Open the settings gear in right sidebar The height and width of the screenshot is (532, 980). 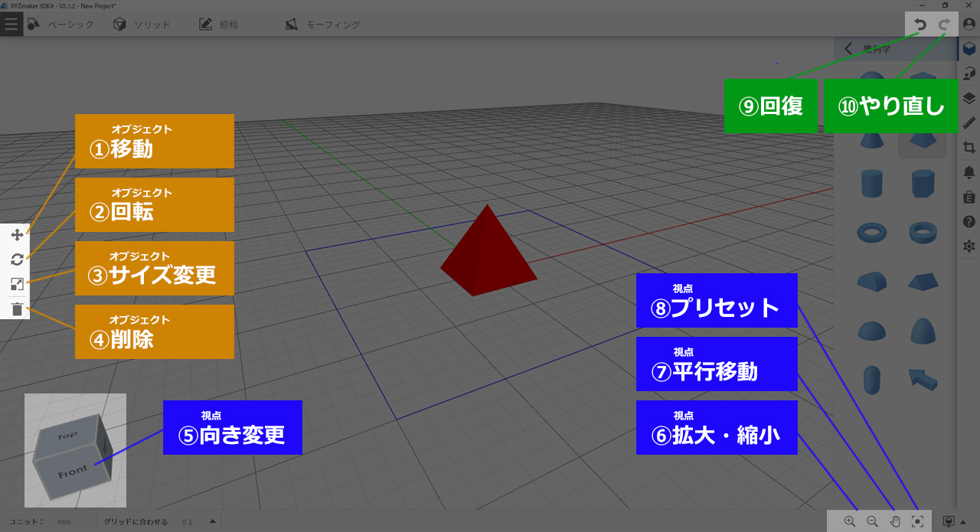point(969,246)
